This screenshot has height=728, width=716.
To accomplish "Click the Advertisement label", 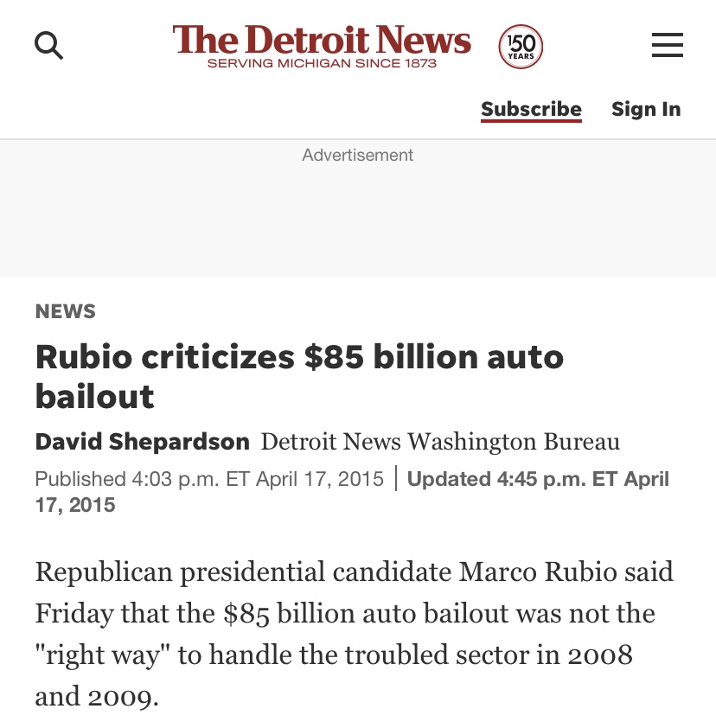I will coord(358,156).
